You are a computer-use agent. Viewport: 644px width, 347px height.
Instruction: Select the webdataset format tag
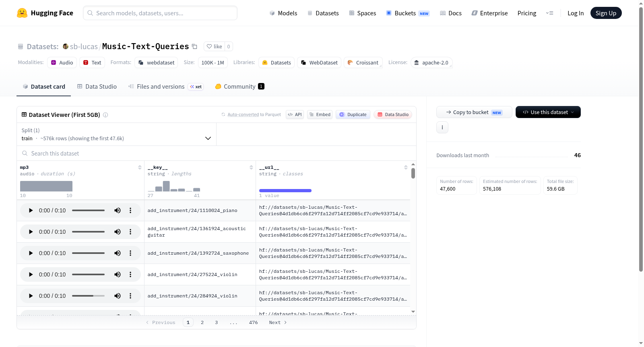click(x=157, y=62)
